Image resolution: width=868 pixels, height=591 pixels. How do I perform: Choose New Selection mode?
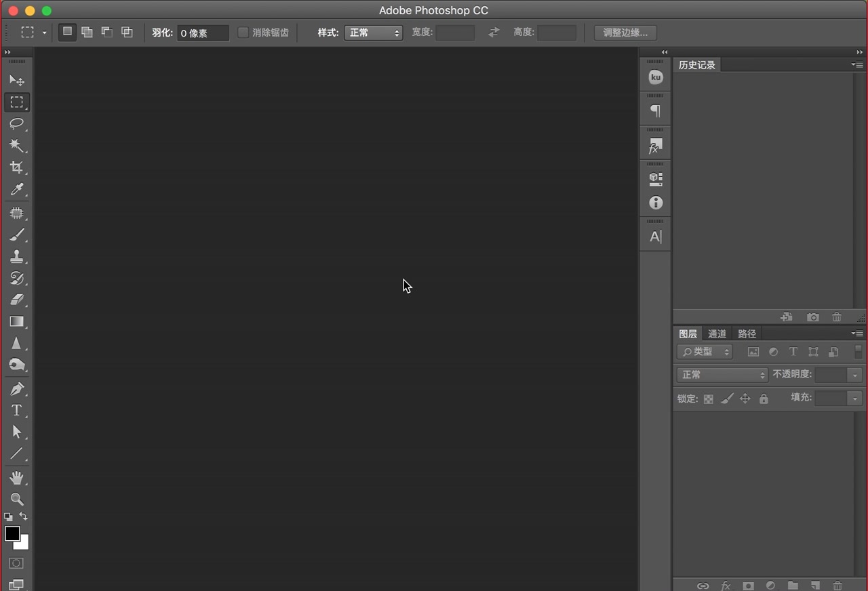click(67, 32)
